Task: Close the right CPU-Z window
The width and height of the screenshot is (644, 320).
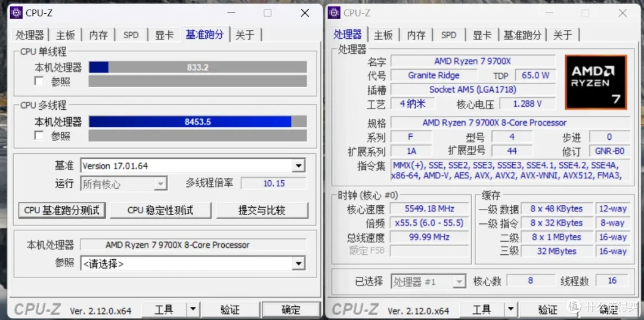Action: coord(623,13)
